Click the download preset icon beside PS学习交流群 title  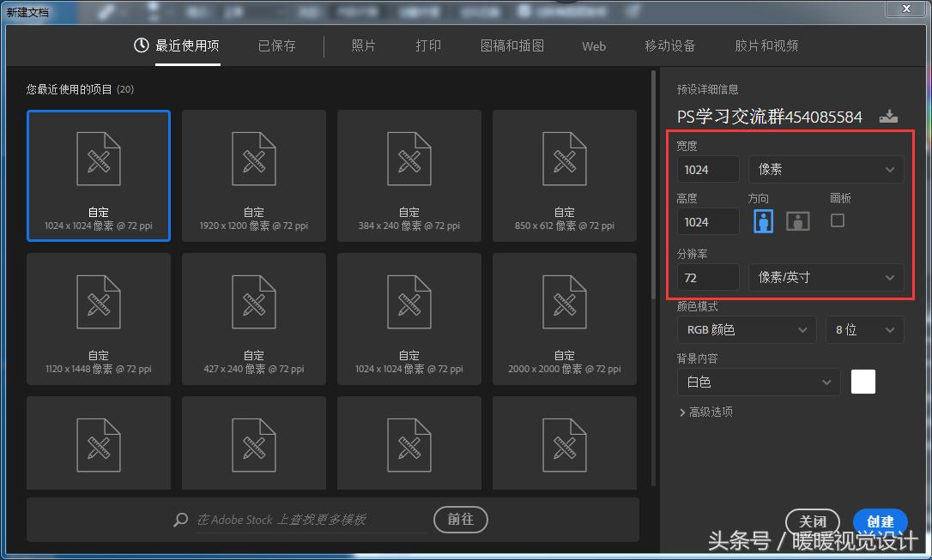pyautogui.click(x=889, y=116)
